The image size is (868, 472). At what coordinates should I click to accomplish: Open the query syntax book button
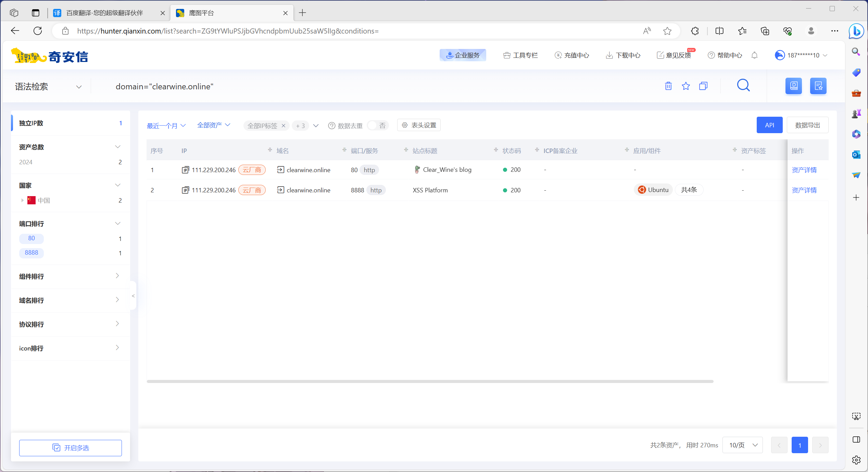[x=794, y=86]
